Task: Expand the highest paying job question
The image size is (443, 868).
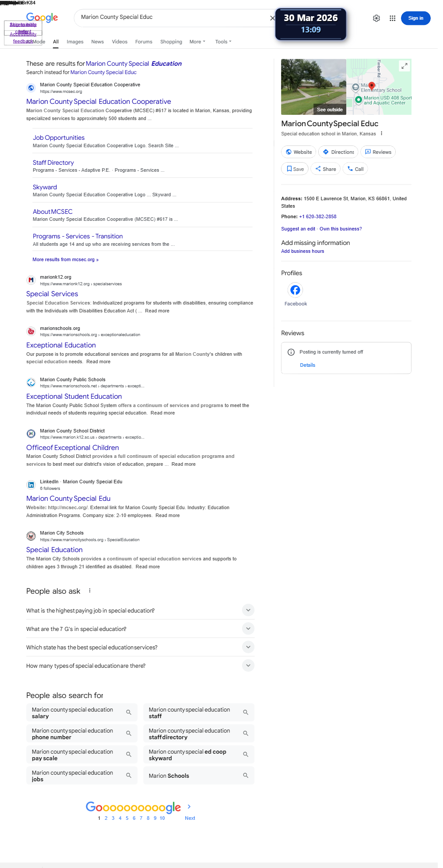Action: [248, 610]
